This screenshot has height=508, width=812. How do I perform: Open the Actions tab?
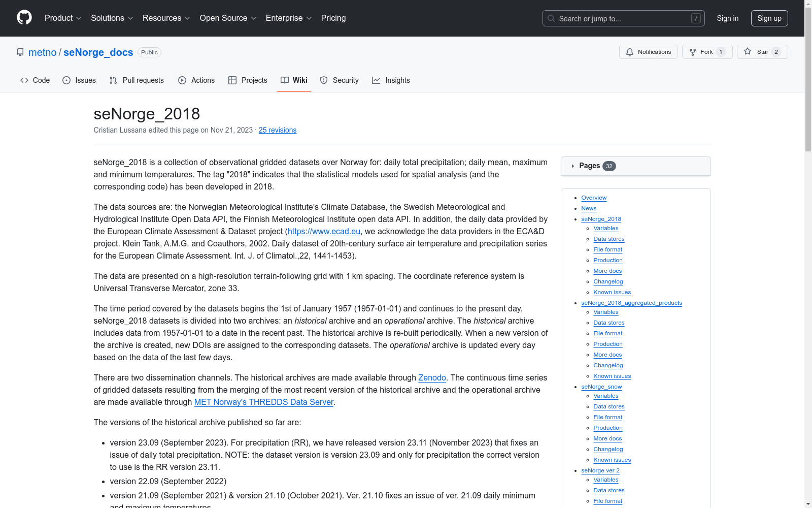pos(196,80)
